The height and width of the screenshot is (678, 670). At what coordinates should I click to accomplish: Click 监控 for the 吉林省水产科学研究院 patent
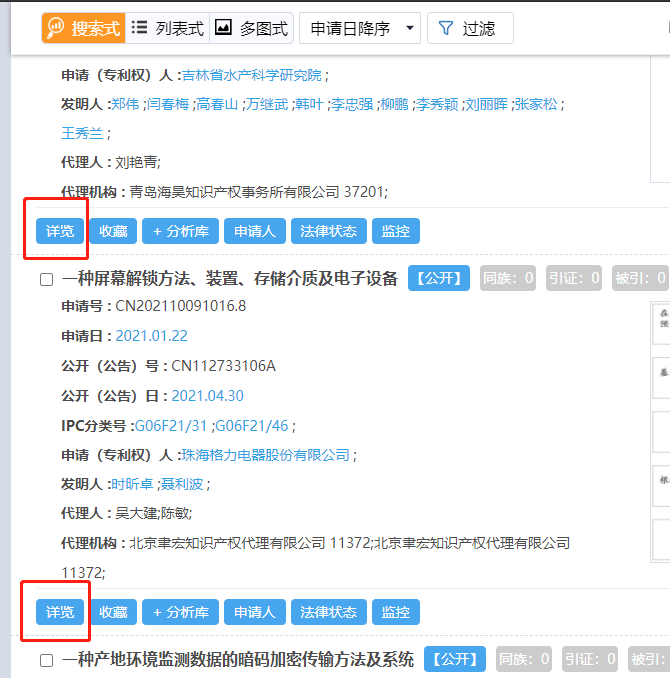pos(396,231)
